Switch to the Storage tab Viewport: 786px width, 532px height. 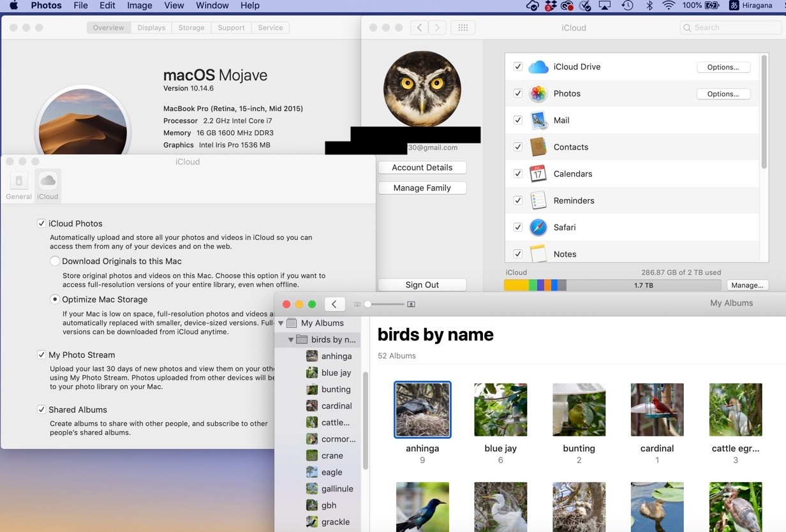click(x=191, y=27)
